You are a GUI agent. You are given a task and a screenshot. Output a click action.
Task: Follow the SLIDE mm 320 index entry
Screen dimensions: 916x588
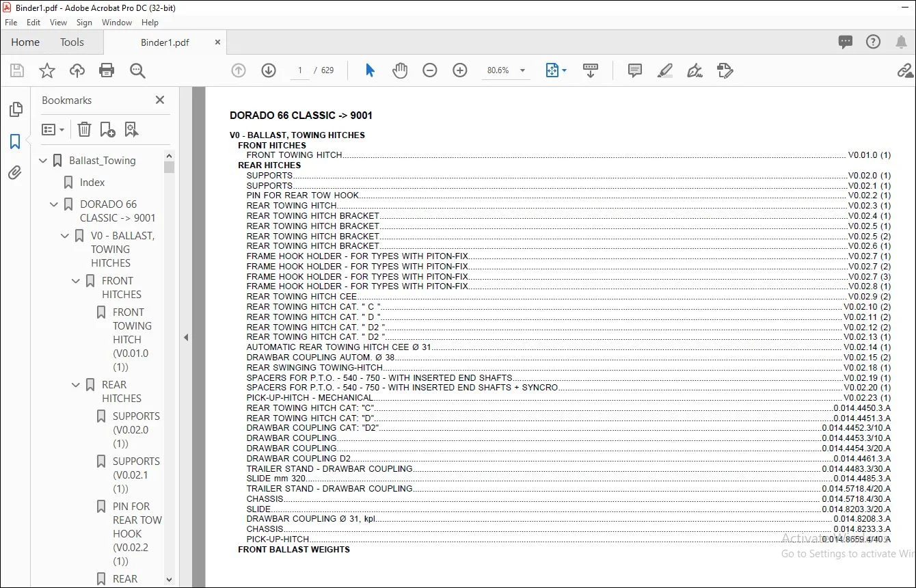point(569,479)
